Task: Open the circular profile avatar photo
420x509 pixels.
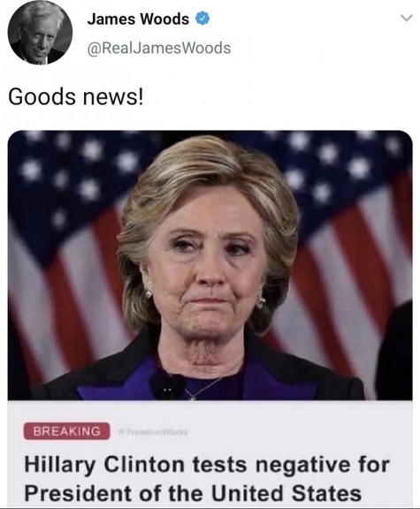Action: point(40,33)
